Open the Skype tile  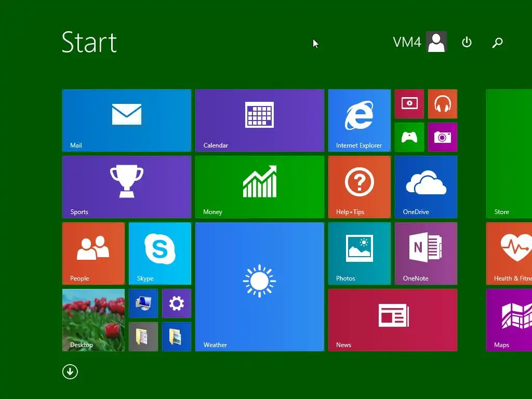pos(160,254)
